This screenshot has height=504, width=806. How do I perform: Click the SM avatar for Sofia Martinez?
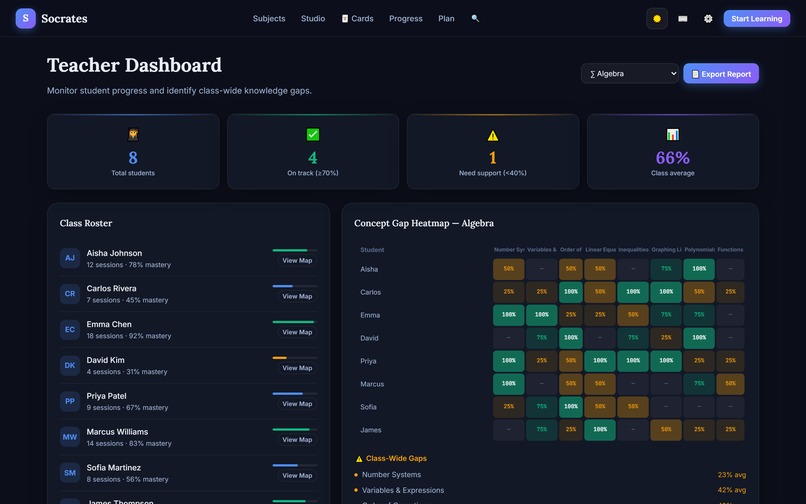tap(70, 473)
